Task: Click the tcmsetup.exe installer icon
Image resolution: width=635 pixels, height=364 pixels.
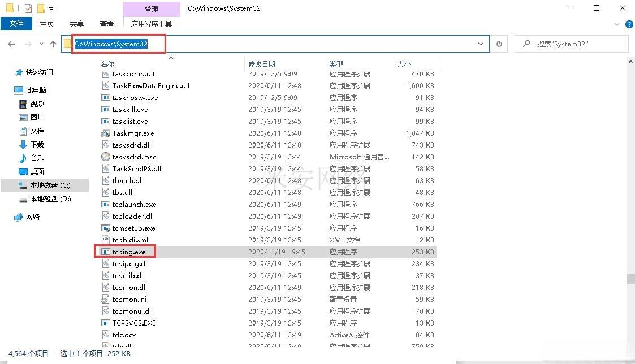Action: (105, 228)
